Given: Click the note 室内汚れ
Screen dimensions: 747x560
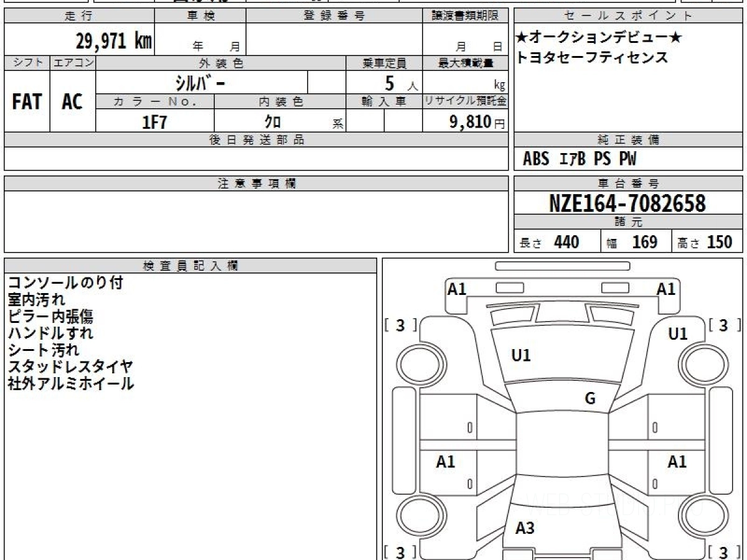Looking at the screenshot, I should pos(36,300).
